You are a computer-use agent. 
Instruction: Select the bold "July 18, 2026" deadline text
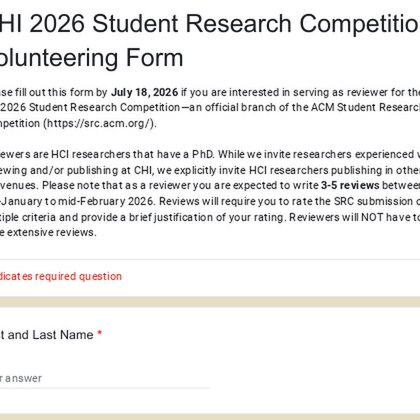144,92
